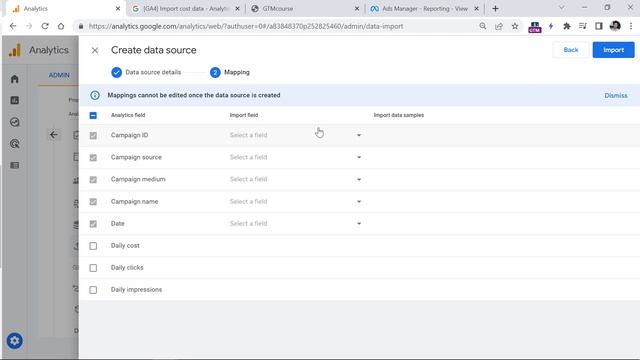The width and height of the screenshot is (640, 360).
Task: Toggle the Campaign source checkbox
Action: pyautogui.click(x=93, y=157)
